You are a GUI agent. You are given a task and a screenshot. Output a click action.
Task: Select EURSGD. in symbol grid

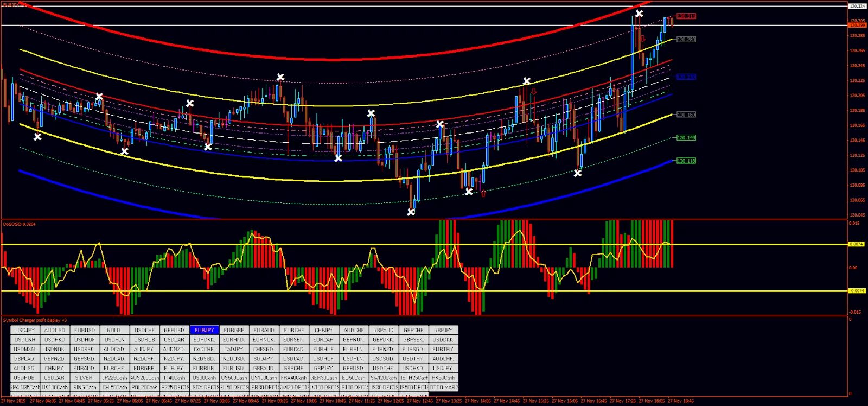(413, 349)
